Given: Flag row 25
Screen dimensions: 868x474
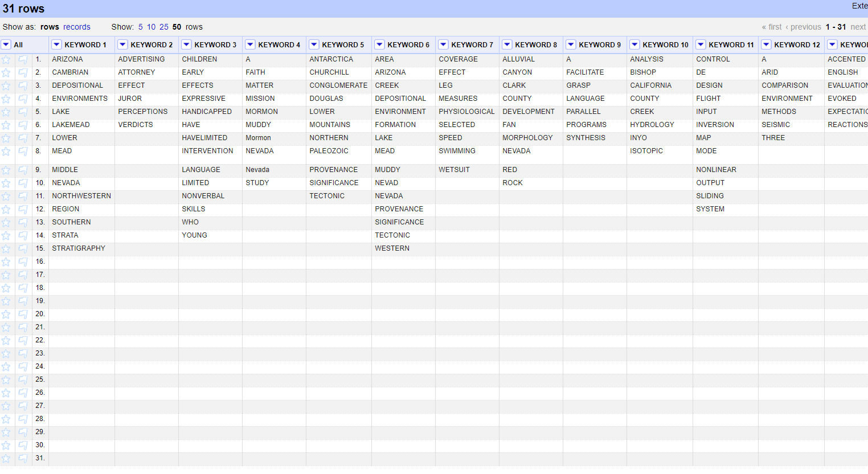Looking at the screenshot, I should 23,379.
